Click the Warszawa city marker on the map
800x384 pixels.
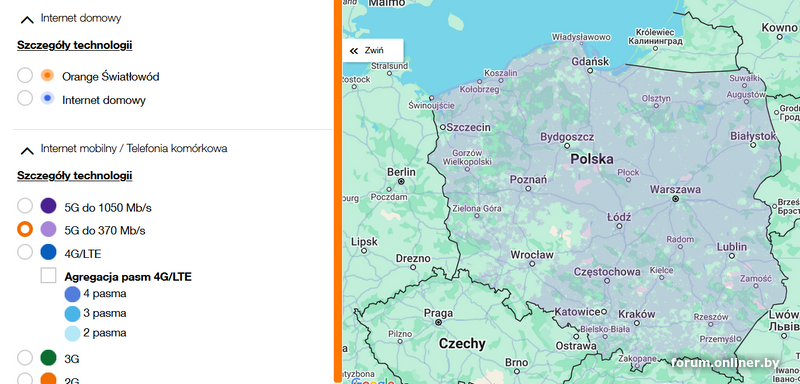(x=675, y=199)
